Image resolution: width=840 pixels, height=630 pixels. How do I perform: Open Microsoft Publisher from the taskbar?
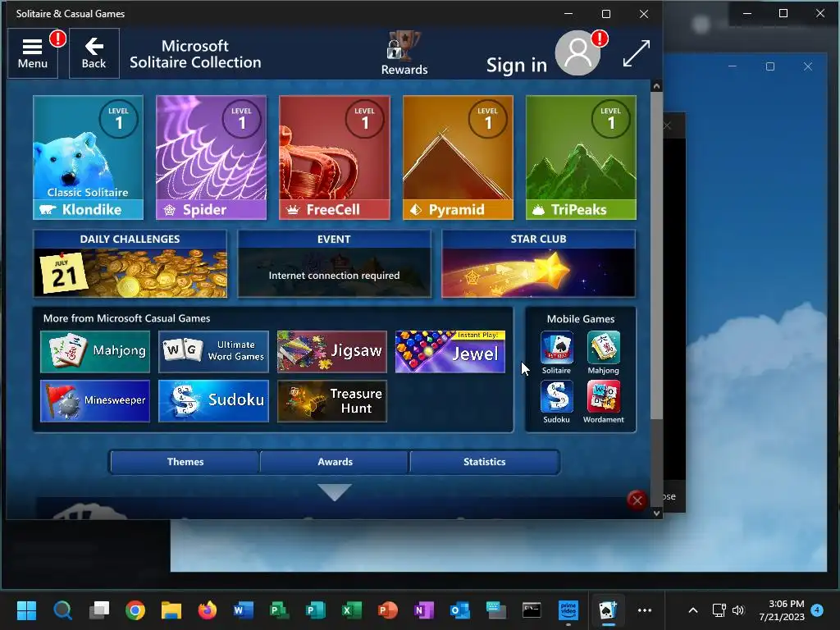[316, 610]
